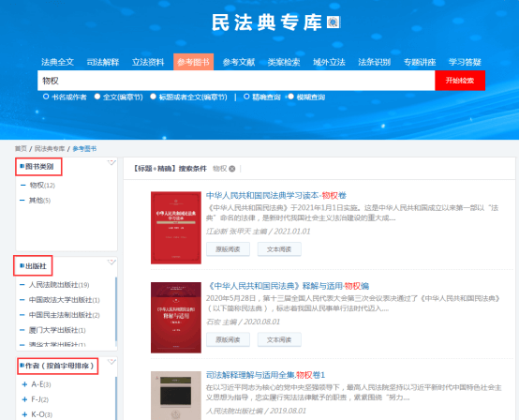Viewport: 519px width, 420px height.
Task: Click 文本阅读 for 释解与适用·物权编
Action: tap(279, 339)
